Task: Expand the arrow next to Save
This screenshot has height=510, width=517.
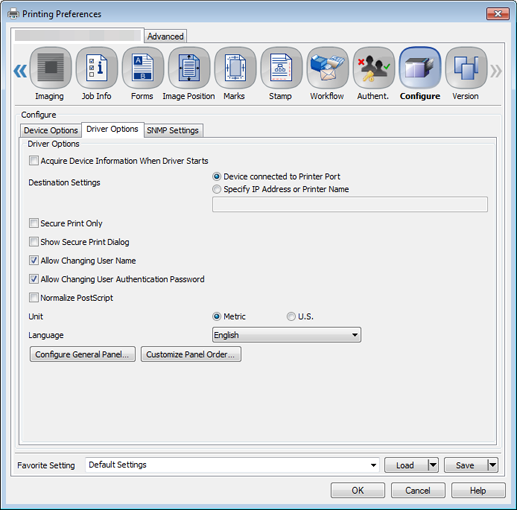Action: [493, 465]
